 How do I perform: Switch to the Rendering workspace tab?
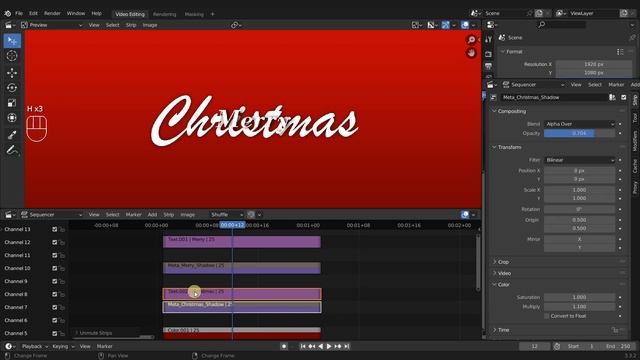tap(164, 14)
